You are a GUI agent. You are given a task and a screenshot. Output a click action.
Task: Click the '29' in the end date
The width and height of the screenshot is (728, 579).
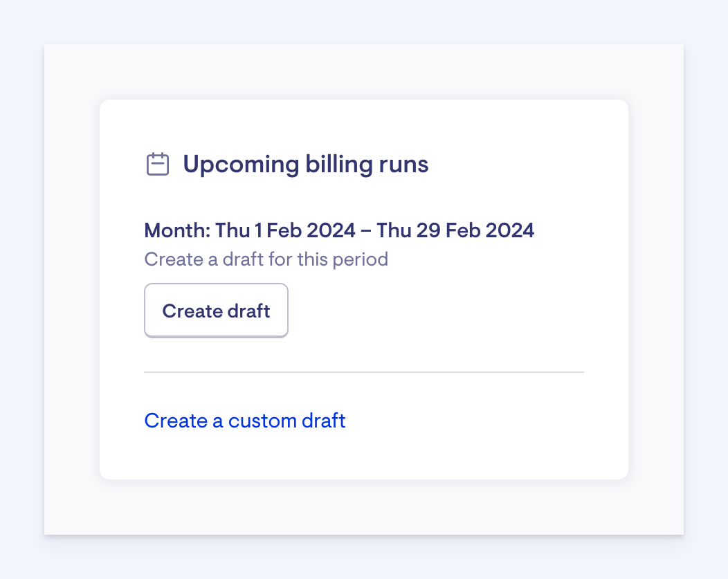coord(428,230)
